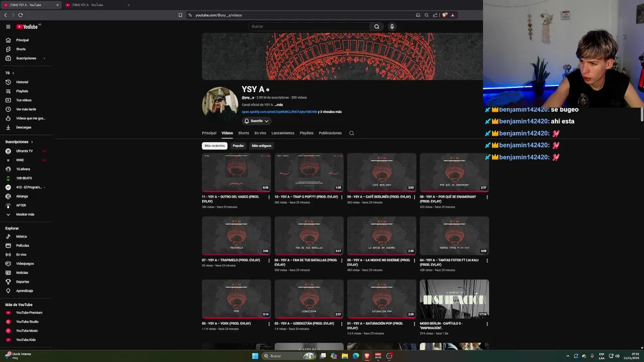The width and height of the screenshot is (644, 362).
Task: Open Ultramix TV subscription channel
Action: coord(24,151)
